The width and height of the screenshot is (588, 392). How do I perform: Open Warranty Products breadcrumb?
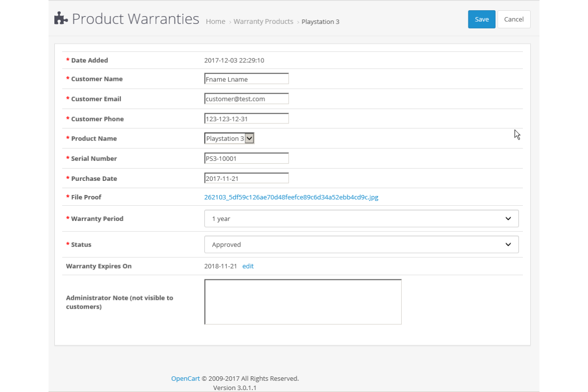pos(263,22)
